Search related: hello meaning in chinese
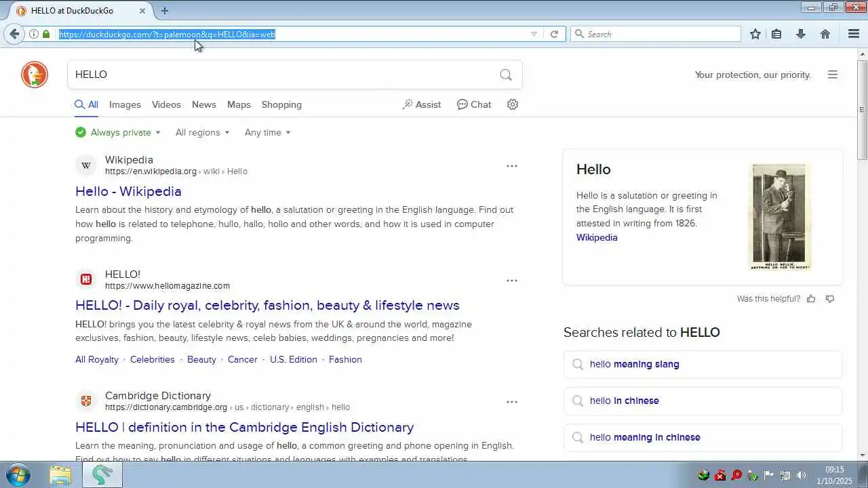Screen dimensions: 868x488 [x=703, y=438]
